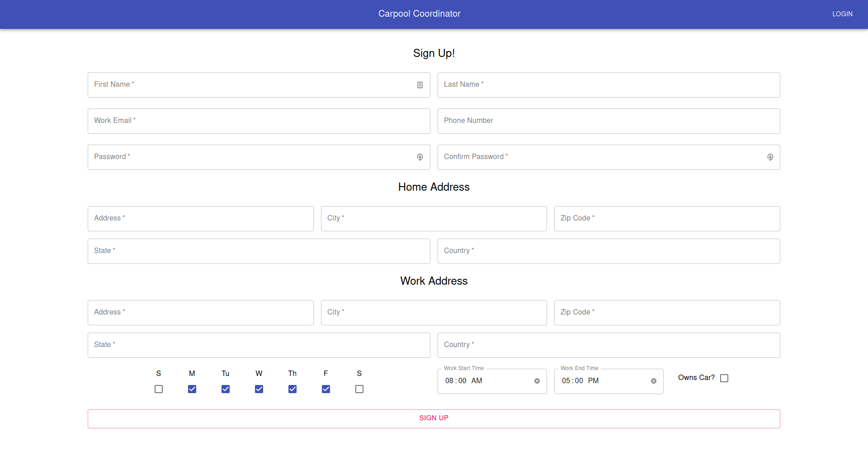Click the Work Address State field

coord(259,345)
